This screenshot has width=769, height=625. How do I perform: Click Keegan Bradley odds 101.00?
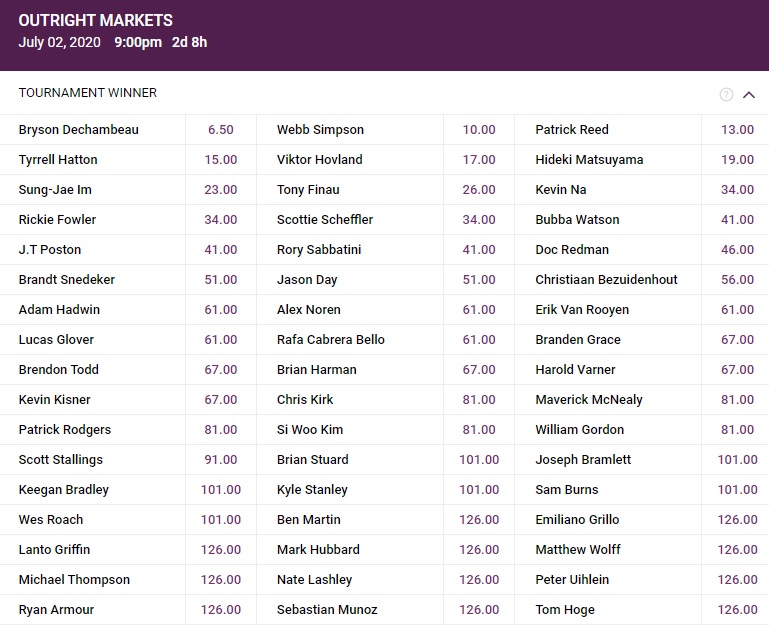tap(221, 489)
